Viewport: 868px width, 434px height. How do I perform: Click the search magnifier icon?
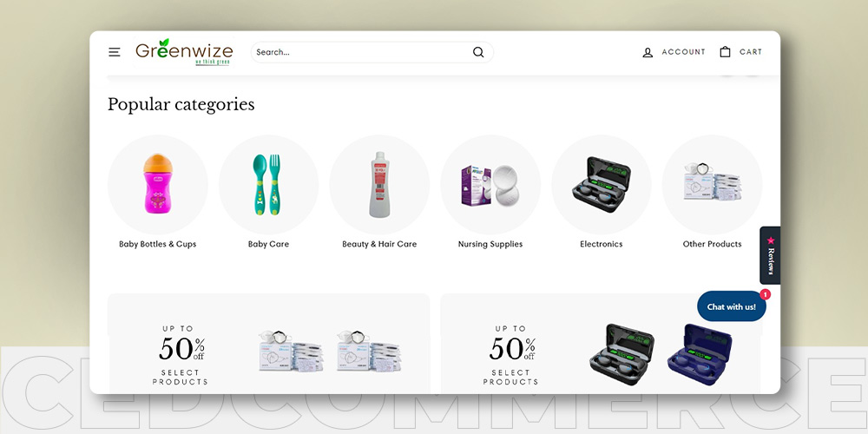[478, 52]
